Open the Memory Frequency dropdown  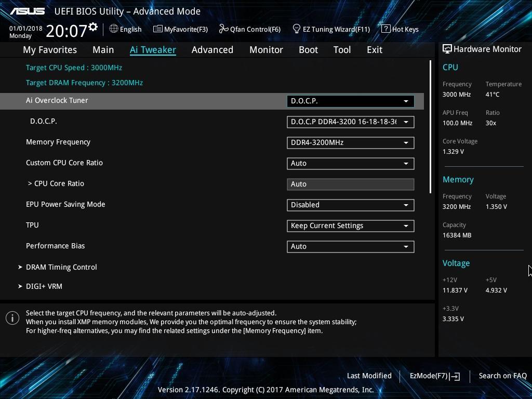[351, 143]
